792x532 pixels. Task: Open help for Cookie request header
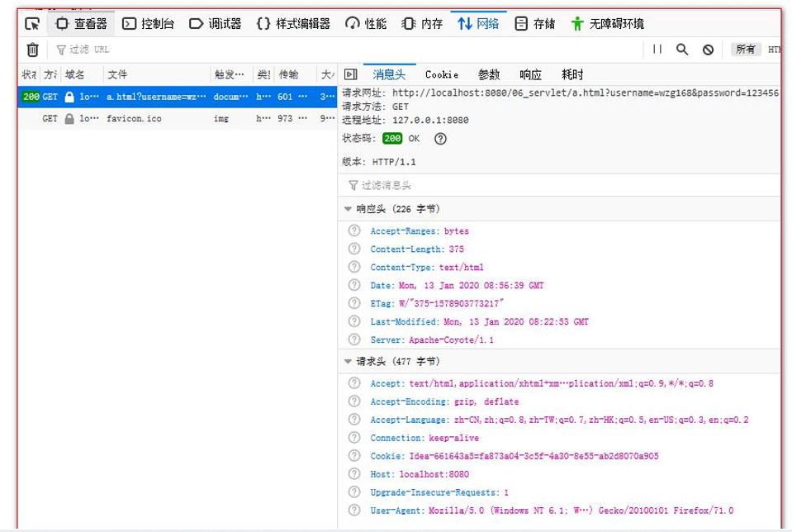point(354,456)
